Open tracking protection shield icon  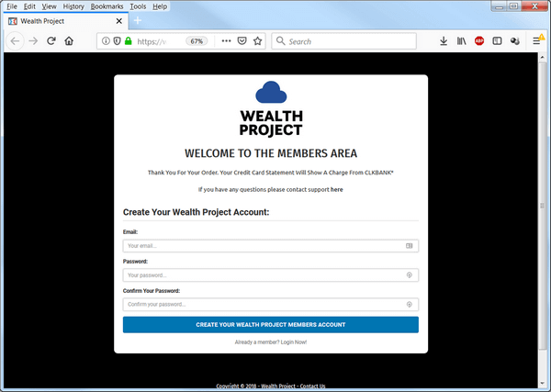117,41
